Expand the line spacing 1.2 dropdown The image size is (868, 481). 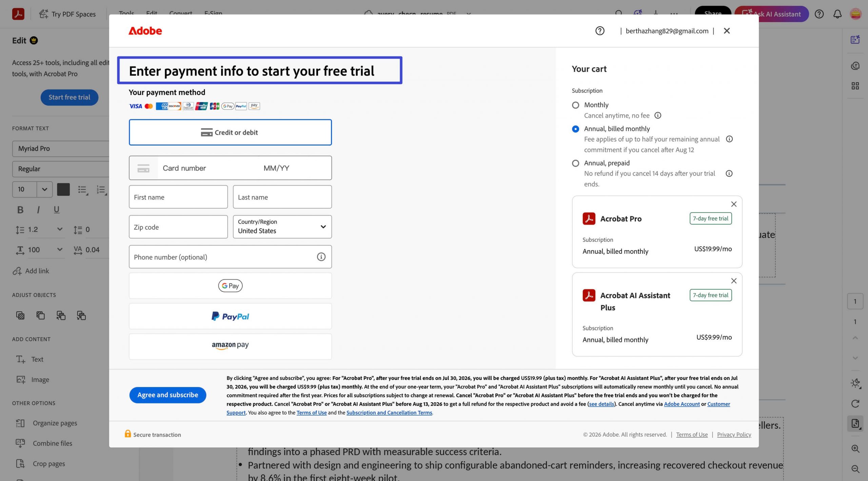point(59,230)
